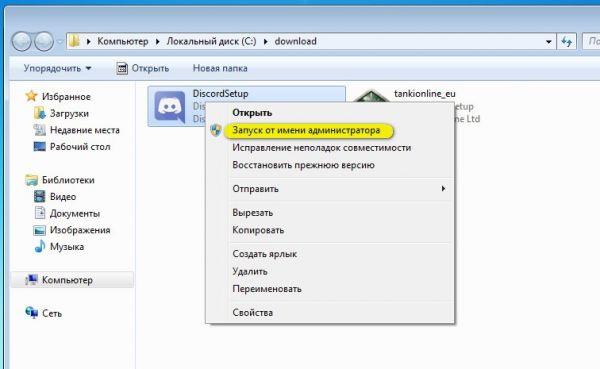Open the Изображения library
The image size is (600, 369).
coord(80,230)
